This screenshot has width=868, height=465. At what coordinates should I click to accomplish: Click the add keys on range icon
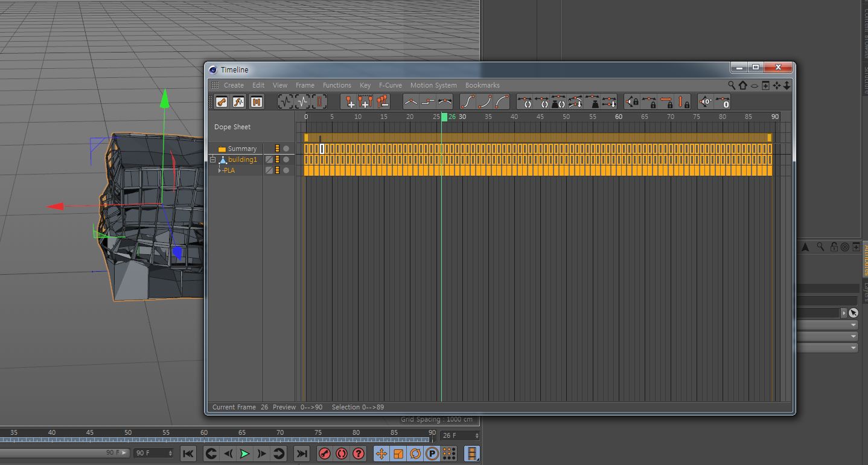[x=365, y=102]
